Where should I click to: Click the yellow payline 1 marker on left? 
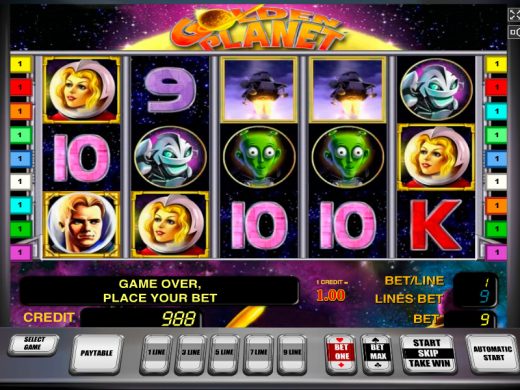click(x=20, y=64)
